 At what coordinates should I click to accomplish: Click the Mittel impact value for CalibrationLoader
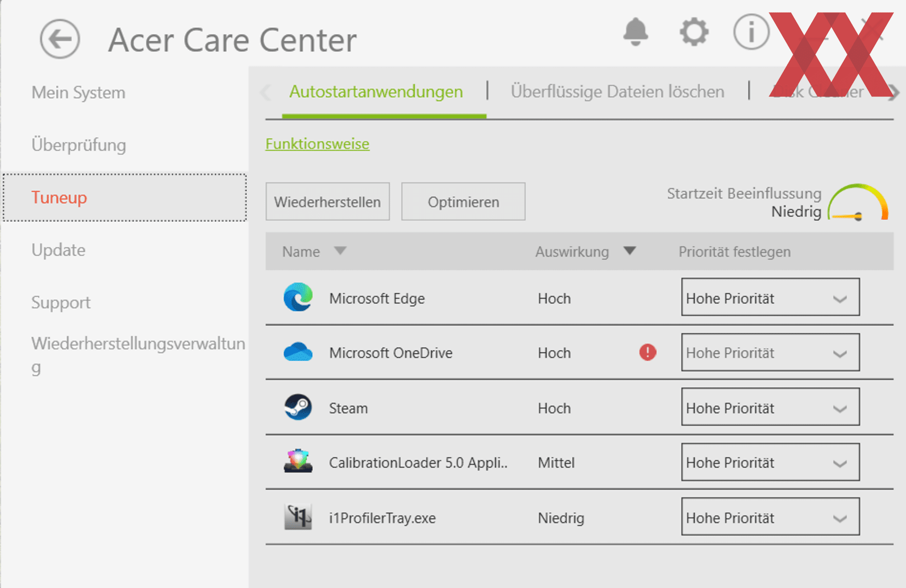click(556, 463)
